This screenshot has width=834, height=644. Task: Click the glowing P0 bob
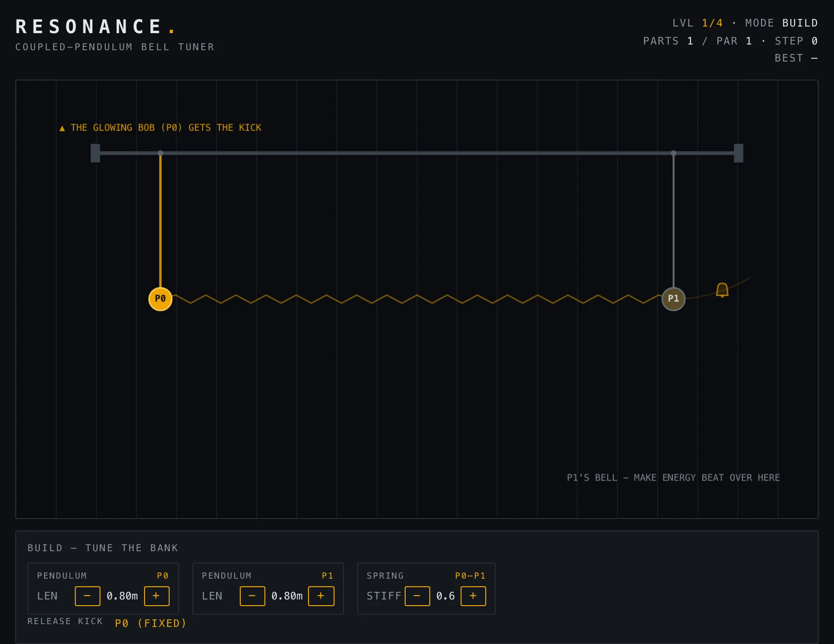click(x=160, y=299)
